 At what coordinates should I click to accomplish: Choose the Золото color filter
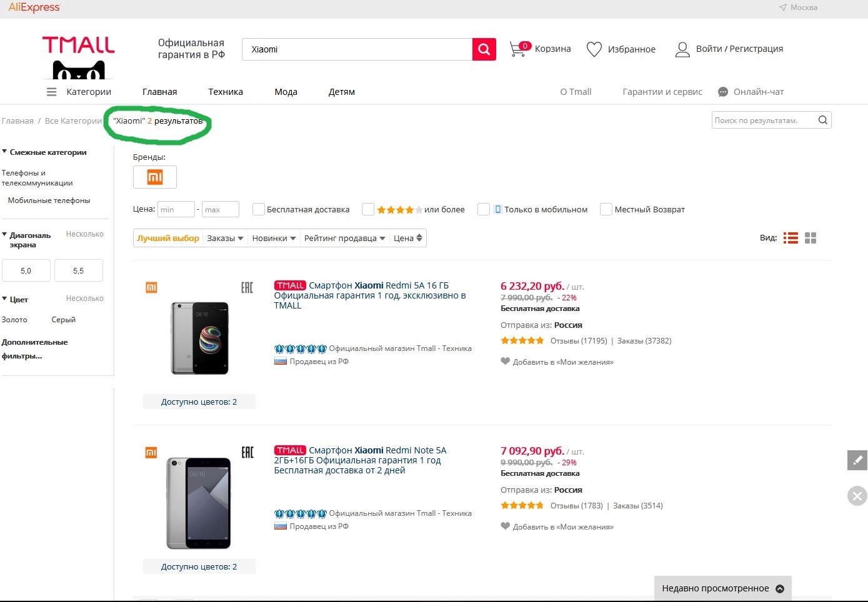[x=14, y=320]
